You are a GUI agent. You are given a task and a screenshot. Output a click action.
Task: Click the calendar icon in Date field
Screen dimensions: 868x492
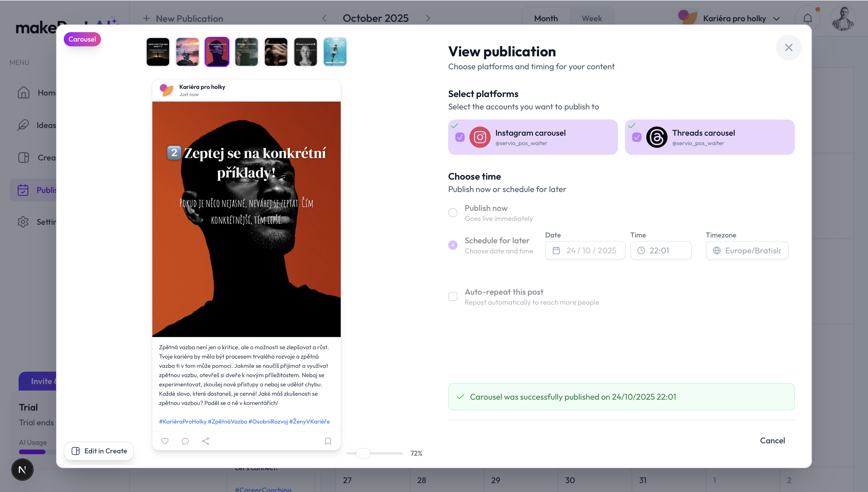click(556, 250)
